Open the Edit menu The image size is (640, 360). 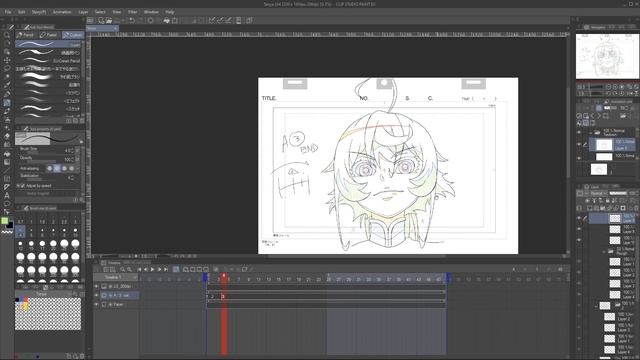(x=22, y=12)
